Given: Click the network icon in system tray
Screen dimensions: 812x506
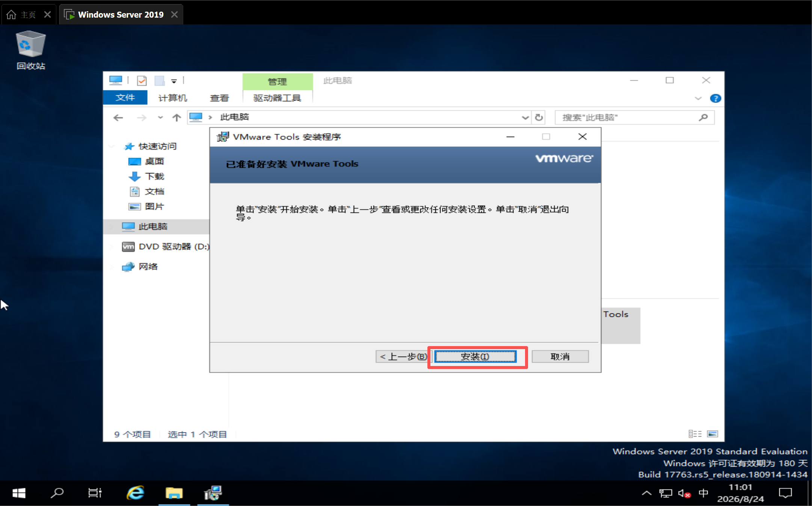Looking at the screenshot, I should pos(666,493).
